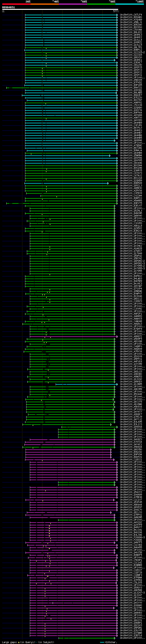This screenshot has width=146, height=644.
Task: Open the UniRef100_A5B3S5 entry
Action: tap(131, 80)
